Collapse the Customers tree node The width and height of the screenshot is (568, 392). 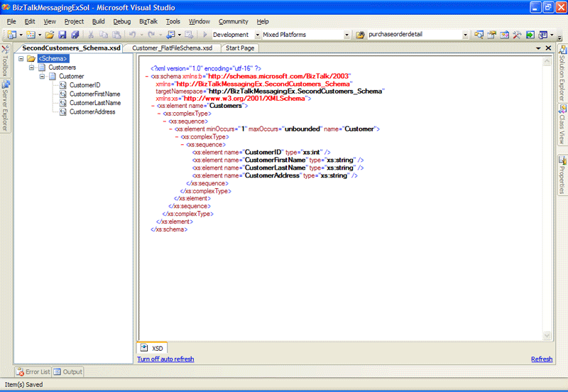[32, 67]
